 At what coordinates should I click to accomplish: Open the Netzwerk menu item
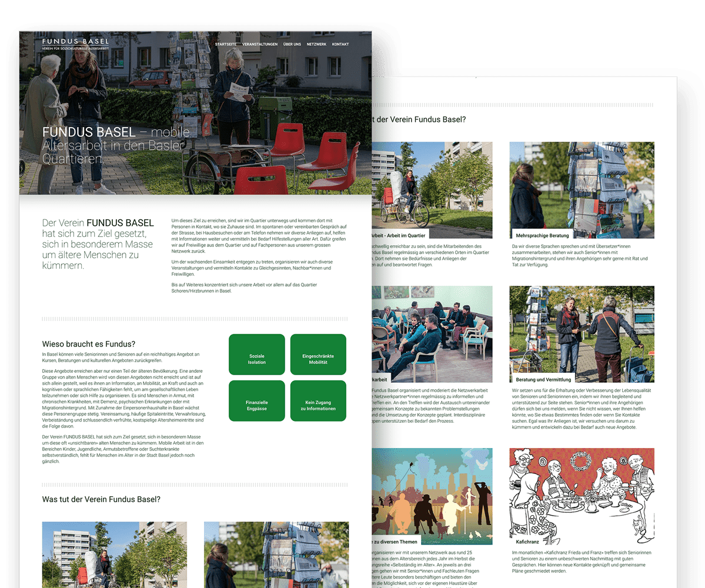[316, 44]
